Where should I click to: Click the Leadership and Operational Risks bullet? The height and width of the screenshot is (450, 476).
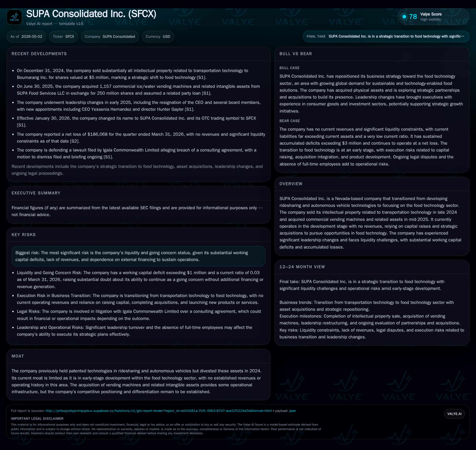134,331
